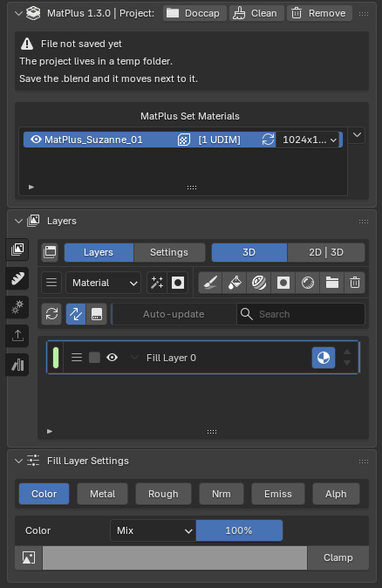The width and height of the screenshot is (382, 588).
Task: Click the window icon left of Layers tab
Action: point(50,252)
